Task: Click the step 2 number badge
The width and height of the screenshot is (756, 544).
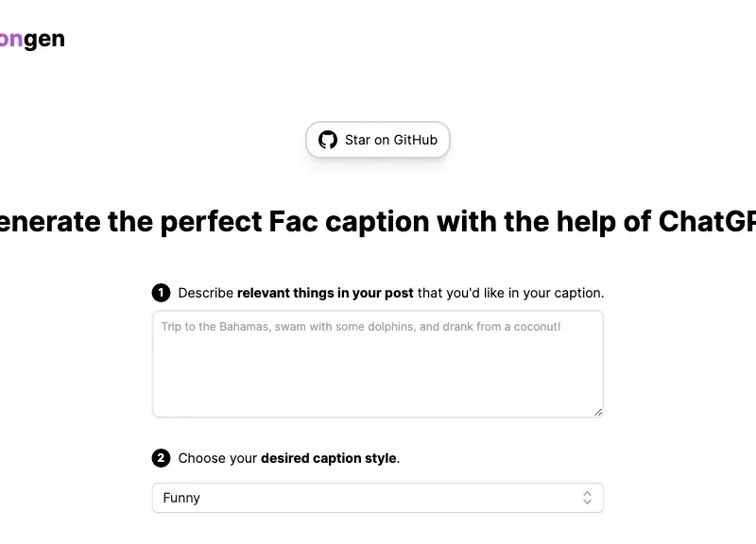Action: (x=161, y=458)
